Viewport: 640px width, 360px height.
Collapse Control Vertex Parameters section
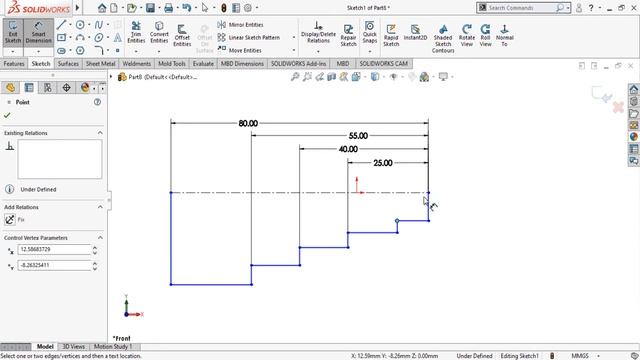click(100, 238)
